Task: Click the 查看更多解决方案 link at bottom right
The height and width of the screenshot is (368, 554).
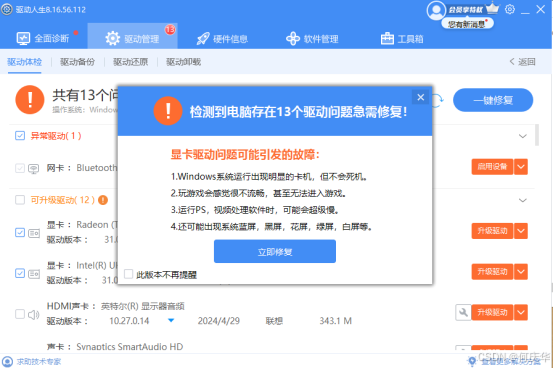Action: pyautogui.click(x=511, y=361)
